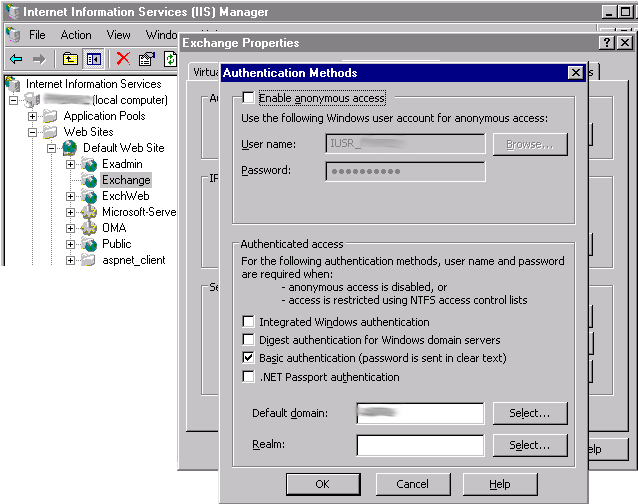Click OK in Authentication Methods

[x=323, y=484]
